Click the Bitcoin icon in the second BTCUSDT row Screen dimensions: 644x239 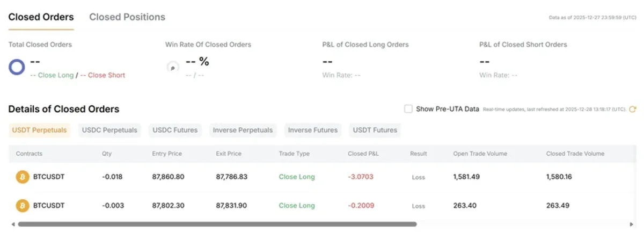pyautogui.click(x=23, y=206)
